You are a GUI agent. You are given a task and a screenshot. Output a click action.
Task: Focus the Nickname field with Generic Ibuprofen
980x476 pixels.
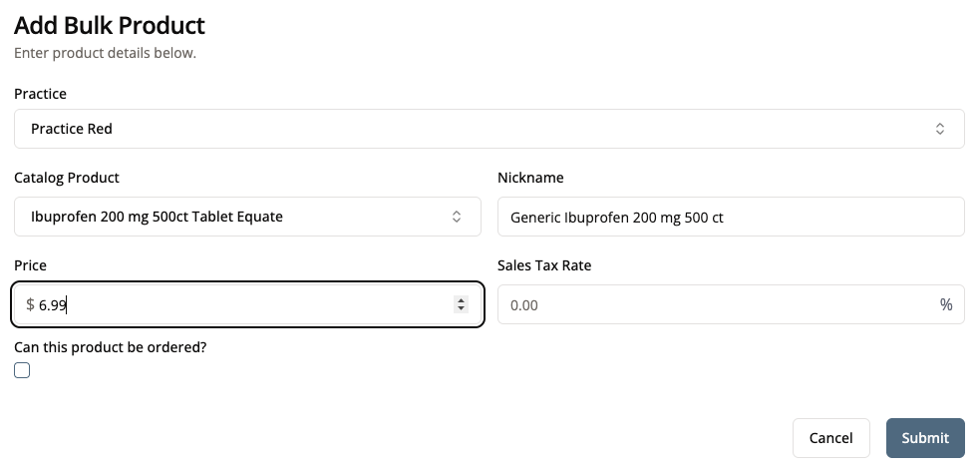coord(730,217)
